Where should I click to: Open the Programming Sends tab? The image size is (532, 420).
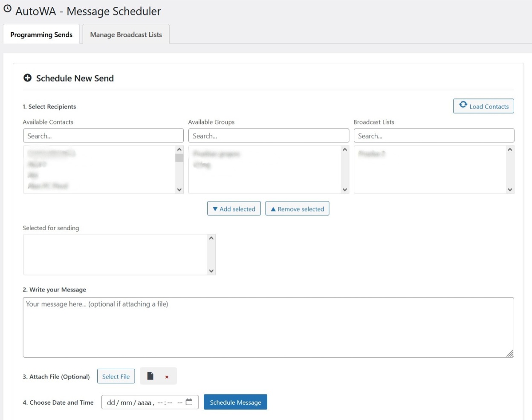click(x=41, y=35)
